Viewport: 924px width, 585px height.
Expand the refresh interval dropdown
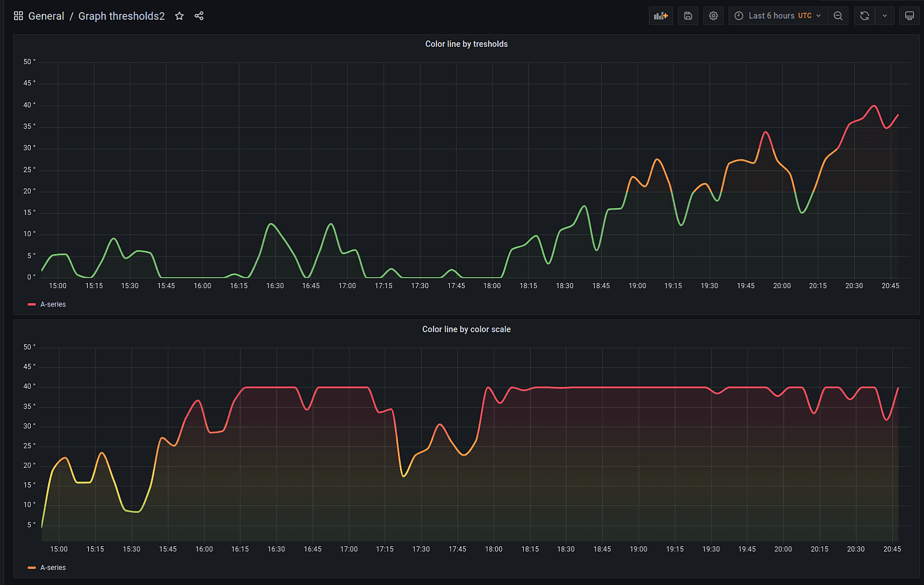pyautogui.click(x=885, y=16)
